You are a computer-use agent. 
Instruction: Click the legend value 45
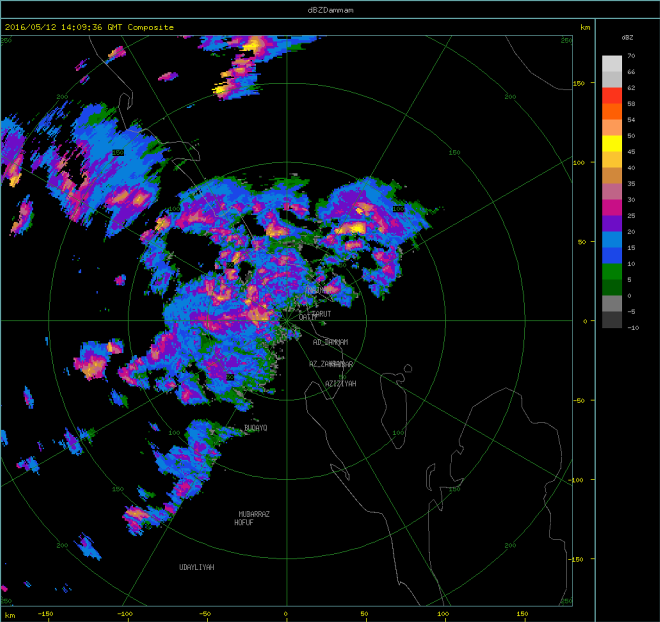631,152
